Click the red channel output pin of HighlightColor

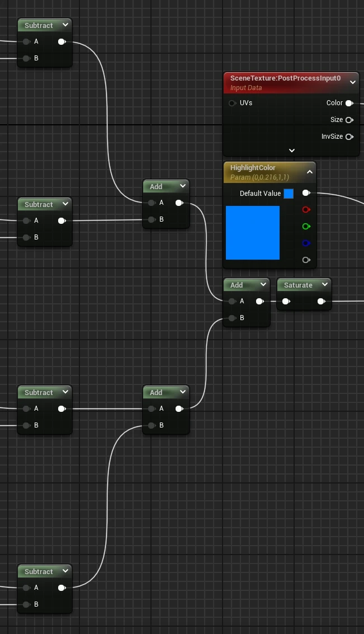(306, 210)
